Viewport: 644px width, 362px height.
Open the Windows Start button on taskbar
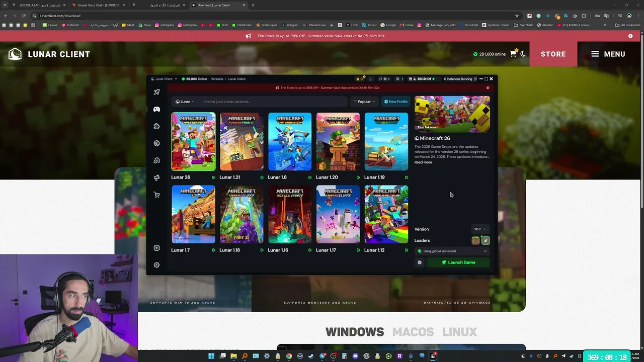[211, 356]
